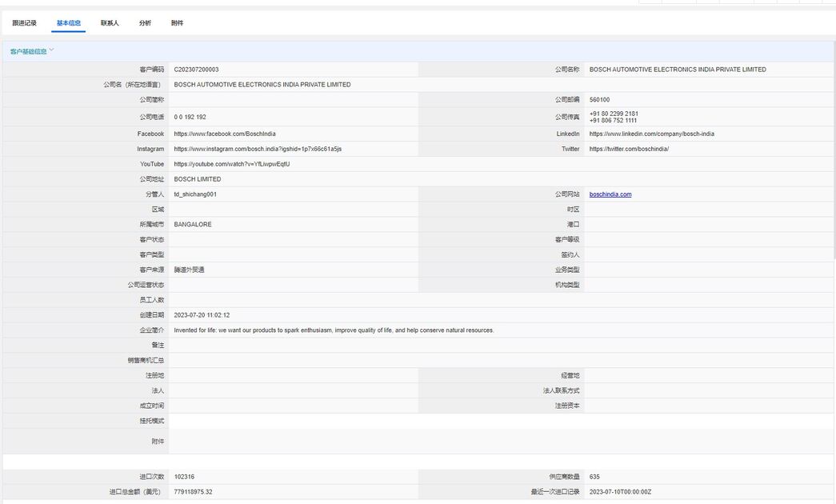
Task: Click fax number +91 80 2299 2181
Action: click(614, 114)
